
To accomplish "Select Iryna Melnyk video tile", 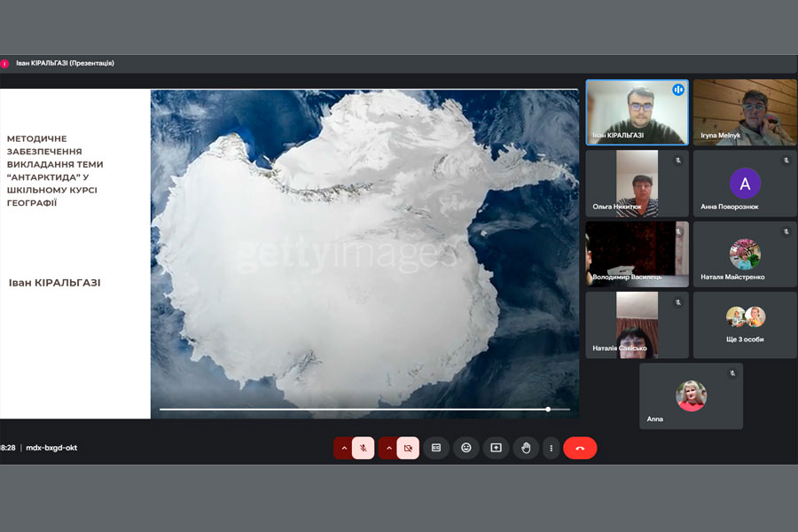I will pyautogui.click(x=745, y=113).
